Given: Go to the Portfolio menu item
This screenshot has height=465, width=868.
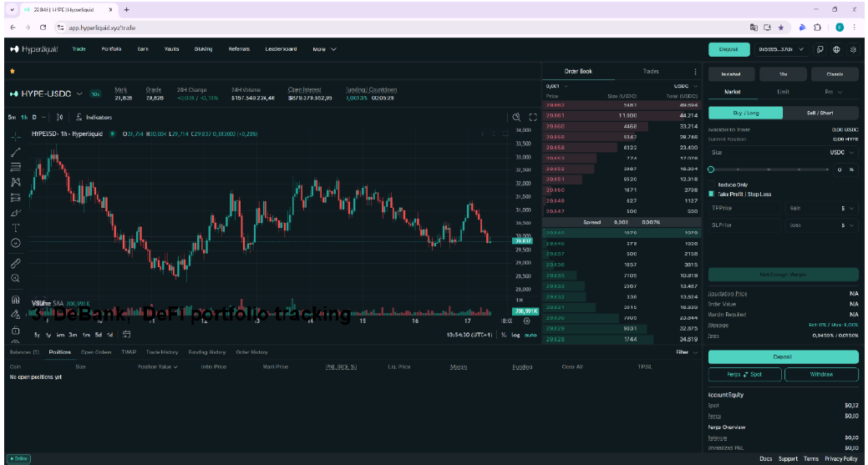Looking at the screenshot, I should (111, 49).
